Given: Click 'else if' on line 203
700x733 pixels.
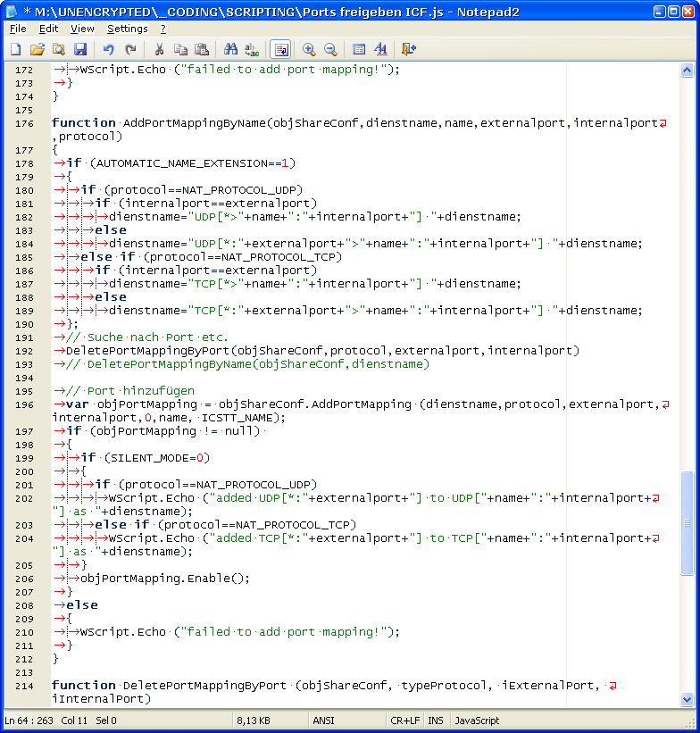Looking at the screenshot, I should 122,525.
